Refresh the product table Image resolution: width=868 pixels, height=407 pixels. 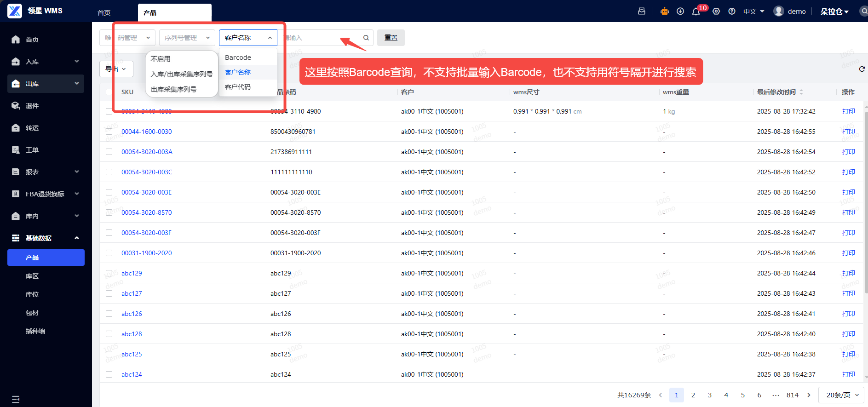click(x=862, y=69)
